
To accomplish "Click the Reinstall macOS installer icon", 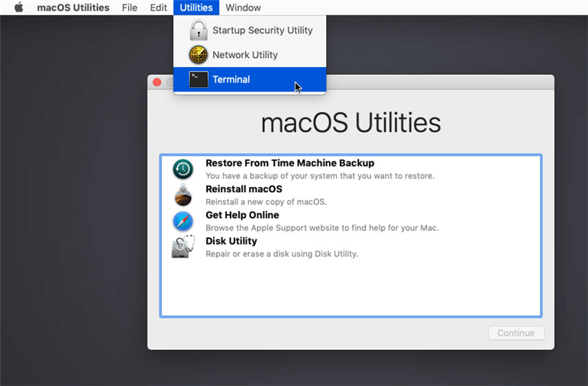I will (x=183, y=195).
